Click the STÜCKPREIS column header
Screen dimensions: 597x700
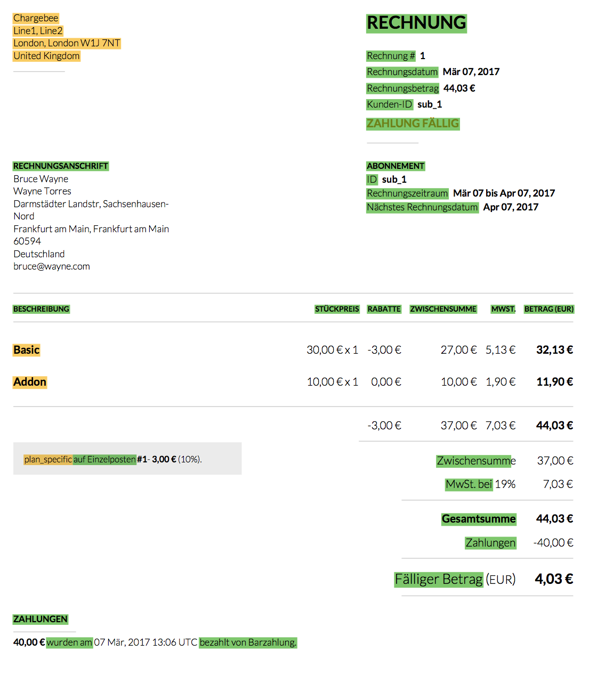[337, 309]
